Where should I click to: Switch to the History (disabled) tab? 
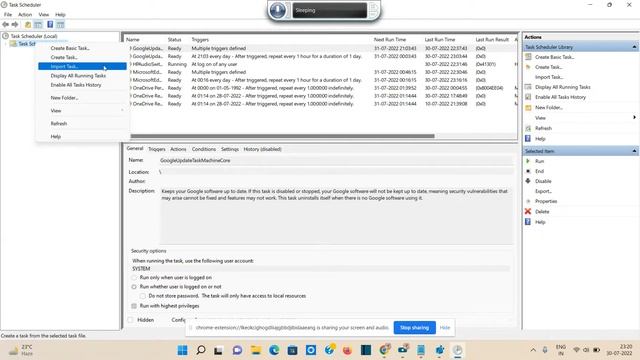coord(262,149)
